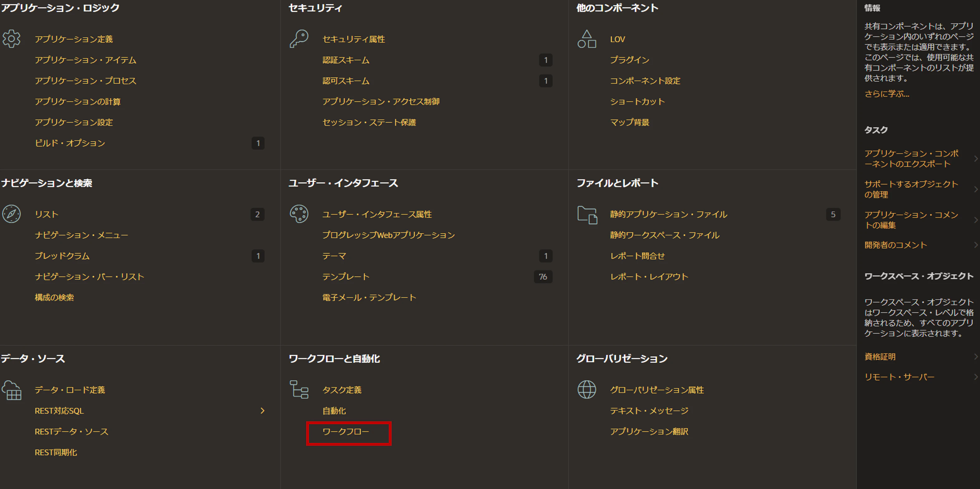Select テーマ under ユーザー・インタフェース
980x489 pixels.
point(334,255)
